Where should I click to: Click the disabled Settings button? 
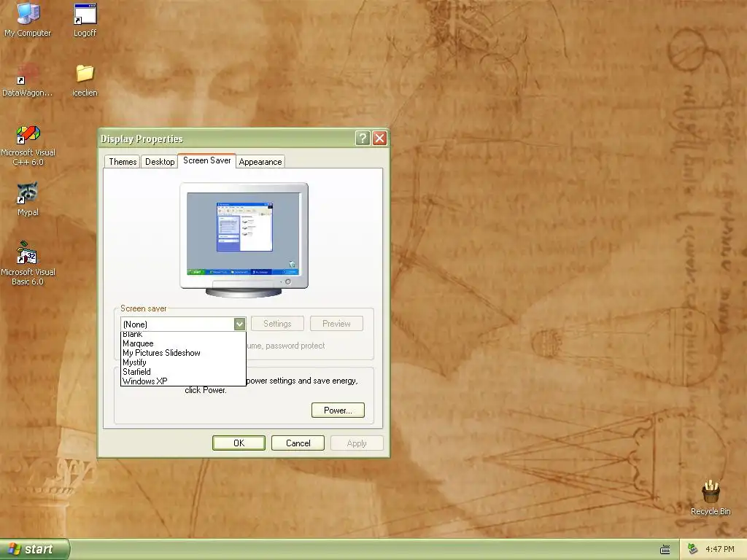pos(277,324)
